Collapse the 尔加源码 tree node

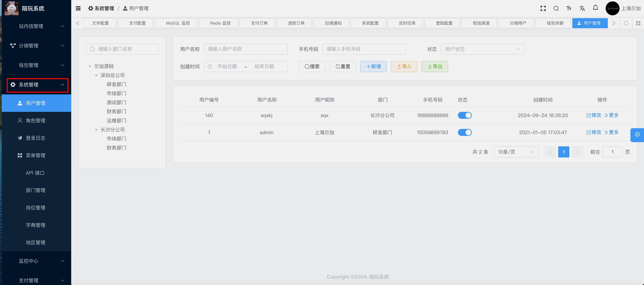pyautogui.click(x=90, y=66)
